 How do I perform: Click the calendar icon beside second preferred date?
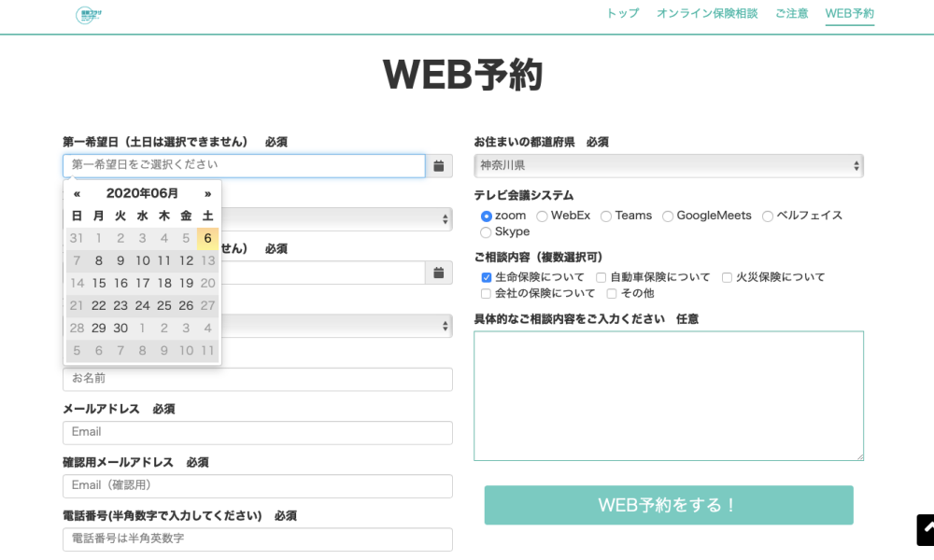pyautogui.click(x=438, y=273)
